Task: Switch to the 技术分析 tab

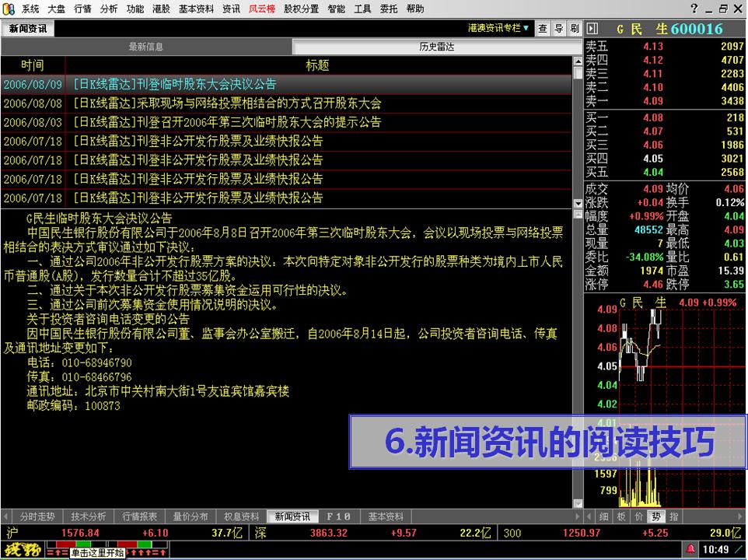Action: [x=89, y=516]
